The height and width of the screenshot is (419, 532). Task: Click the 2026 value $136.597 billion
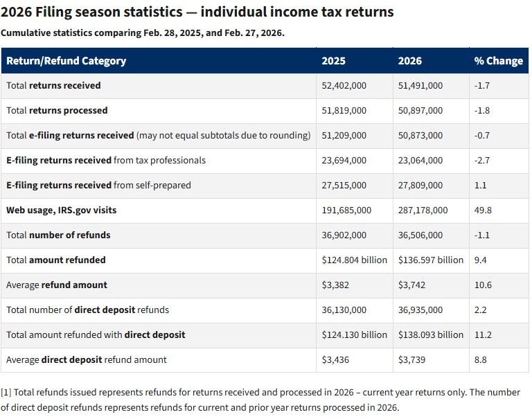pos(430,260)
